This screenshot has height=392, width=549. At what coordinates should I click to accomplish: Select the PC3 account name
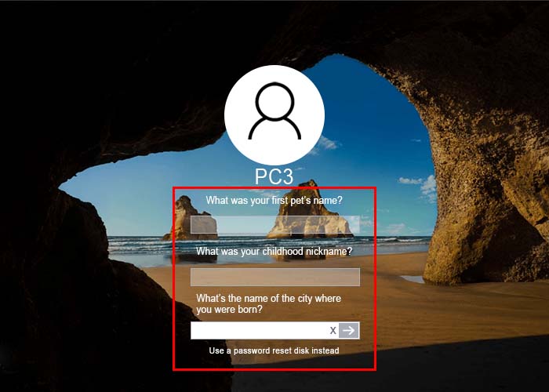tap(274, 176)
